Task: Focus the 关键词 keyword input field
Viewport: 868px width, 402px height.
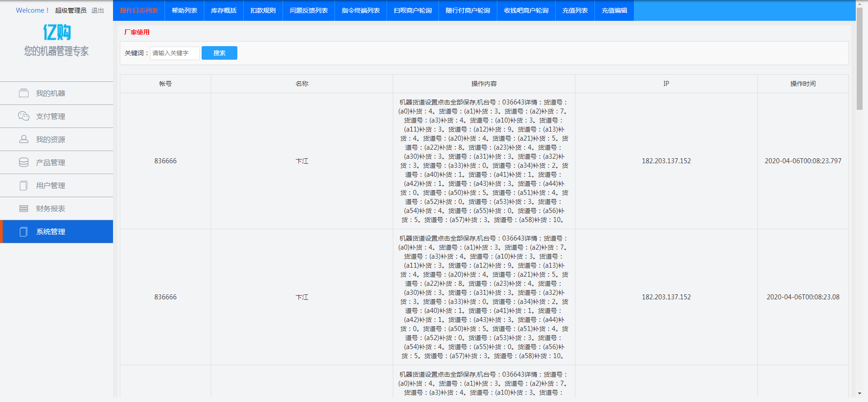Action: coord(175,53)
